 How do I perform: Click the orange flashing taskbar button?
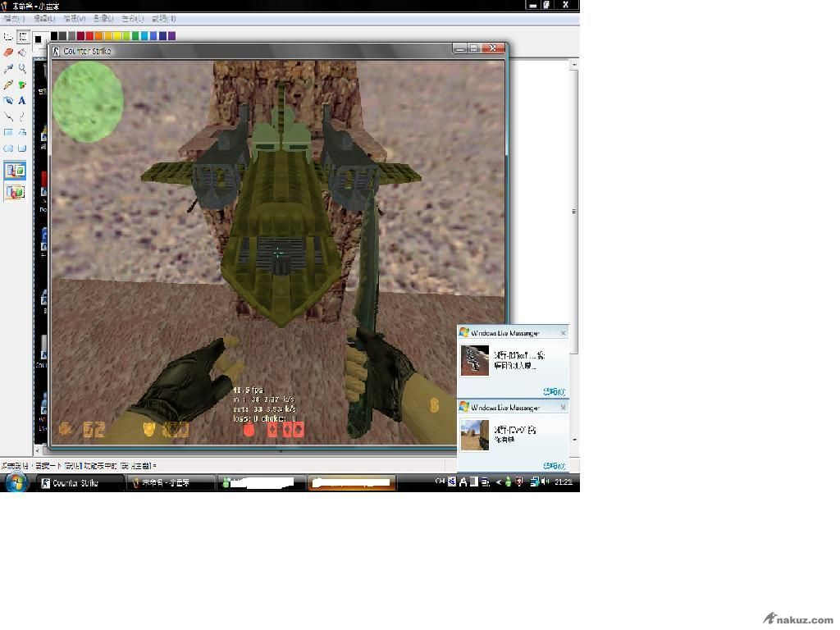pyautogui.click(x=351, y=482)
